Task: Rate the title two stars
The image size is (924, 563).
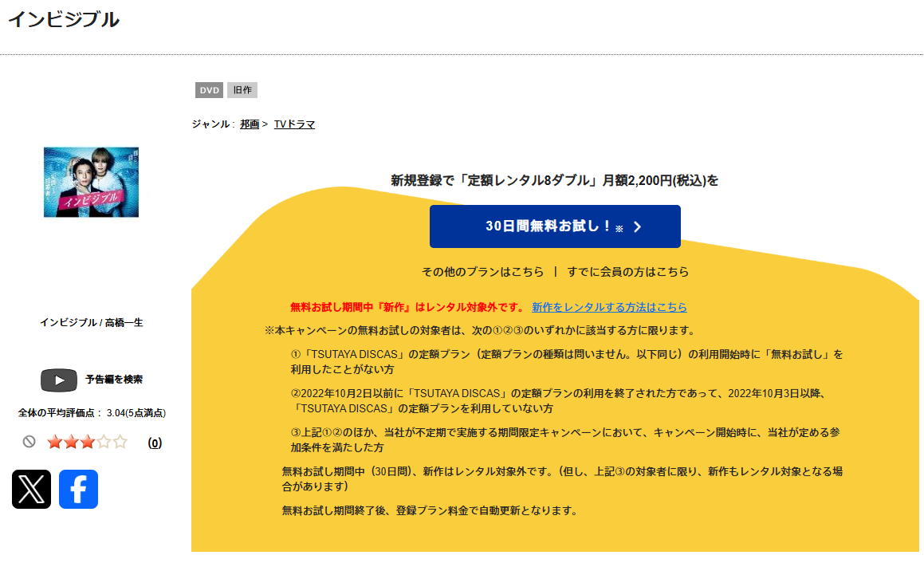Action: point(71,442)
